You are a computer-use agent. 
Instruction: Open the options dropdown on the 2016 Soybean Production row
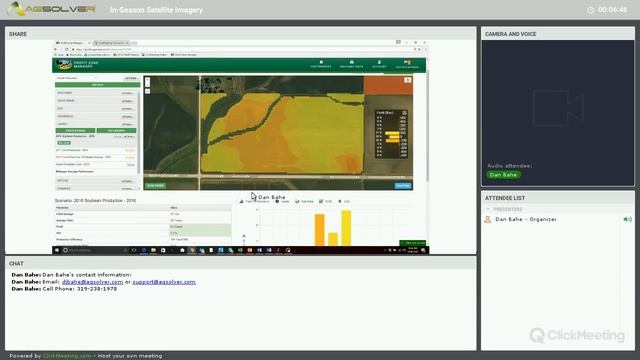(x=129, y=136)
